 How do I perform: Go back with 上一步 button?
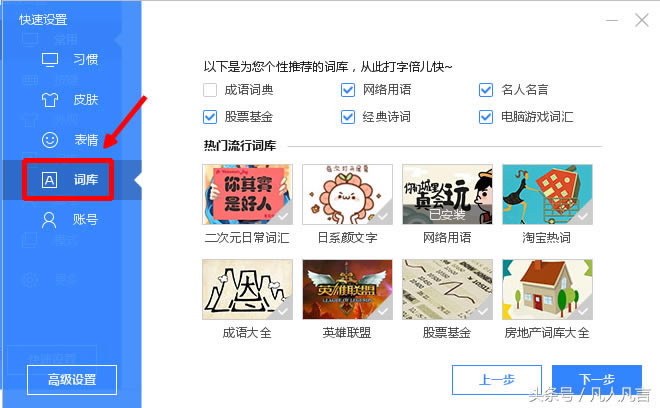[497, 380]
